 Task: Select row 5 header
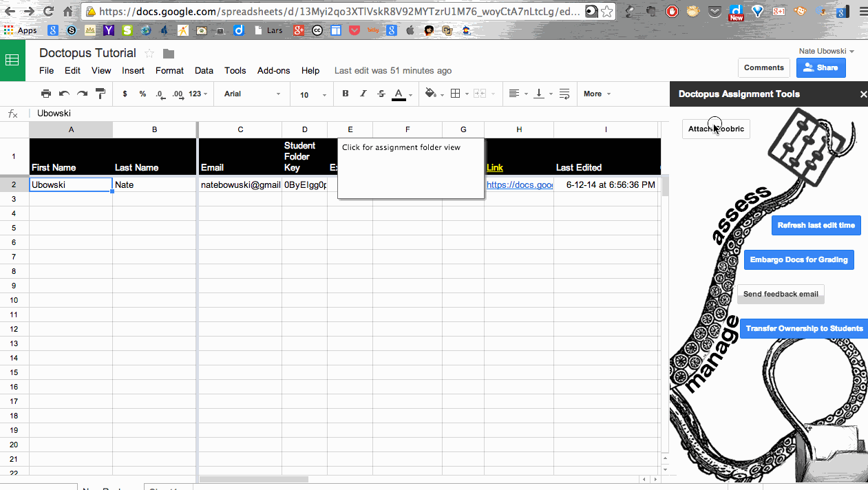pyautogui.click(x=14, y=228)
